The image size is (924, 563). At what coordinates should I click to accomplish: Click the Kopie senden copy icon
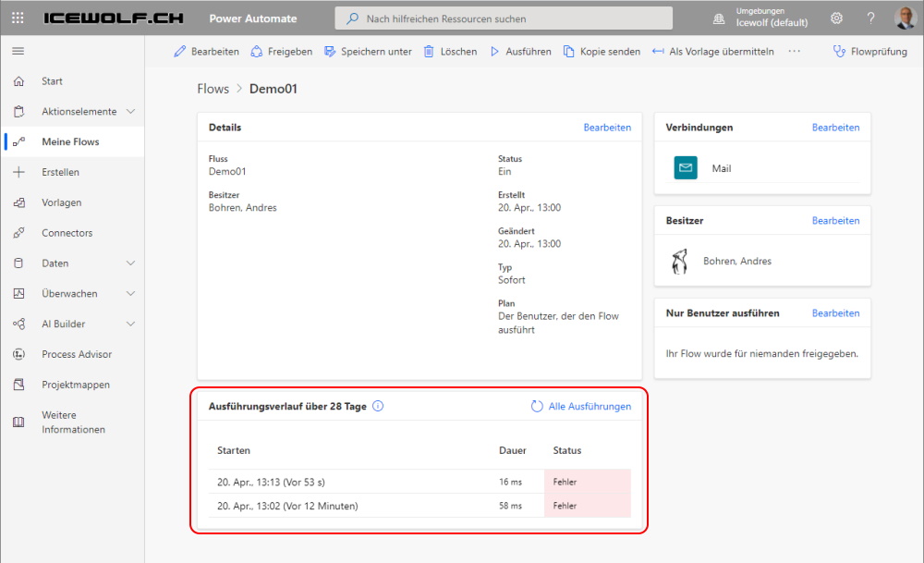coord(568,51)
